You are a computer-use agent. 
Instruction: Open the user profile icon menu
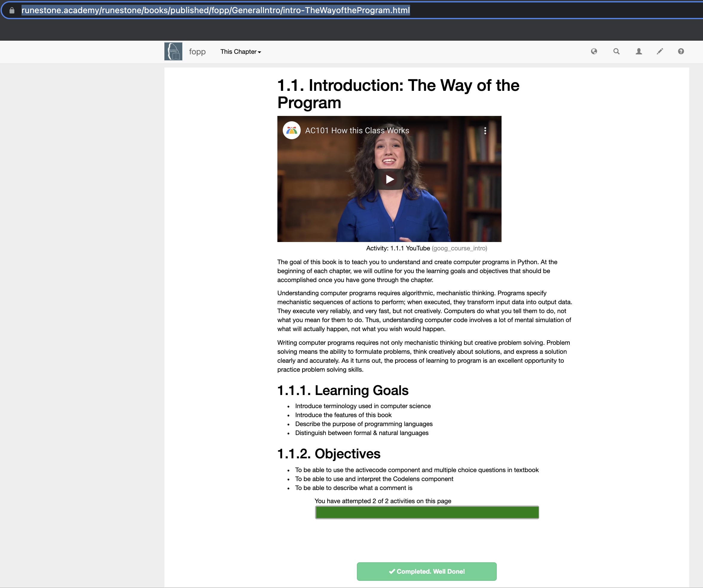pos(639,51)
